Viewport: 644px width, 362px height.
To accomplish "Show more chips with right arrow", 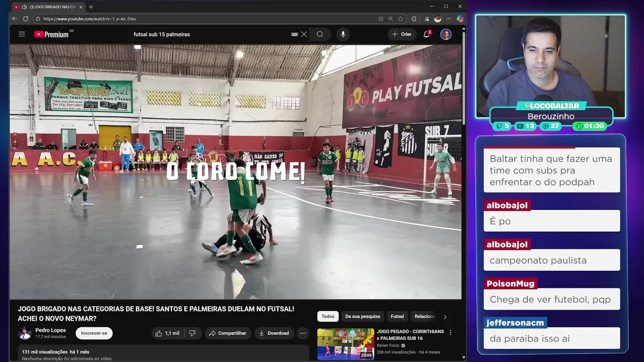I will pyautogui.click(x=445, y=317).
